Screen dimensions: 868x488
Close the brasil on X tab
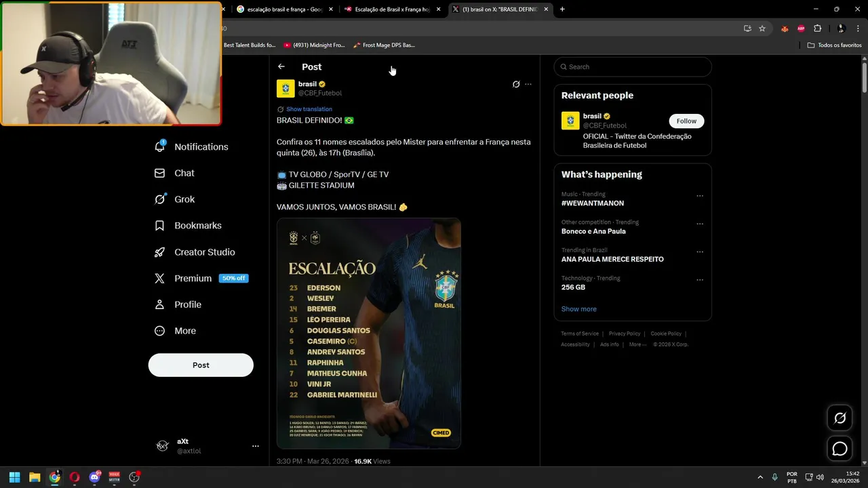(546, 9)
